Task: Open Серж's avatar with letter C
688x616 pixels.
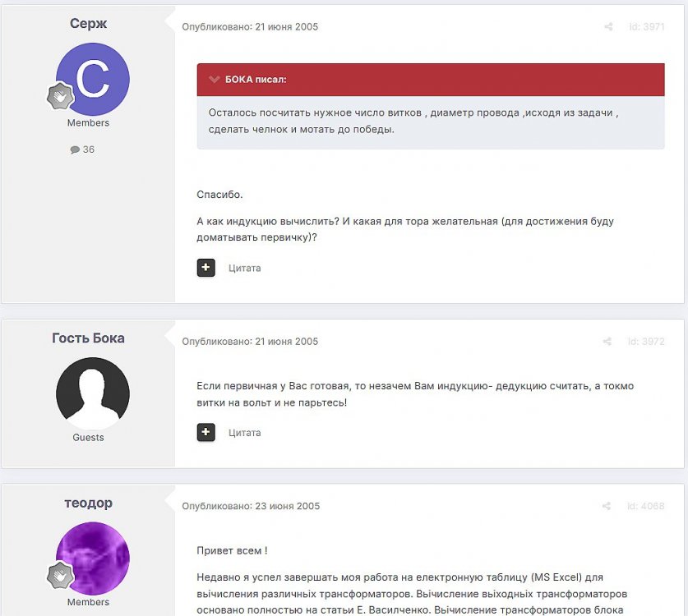Action: 93,79
